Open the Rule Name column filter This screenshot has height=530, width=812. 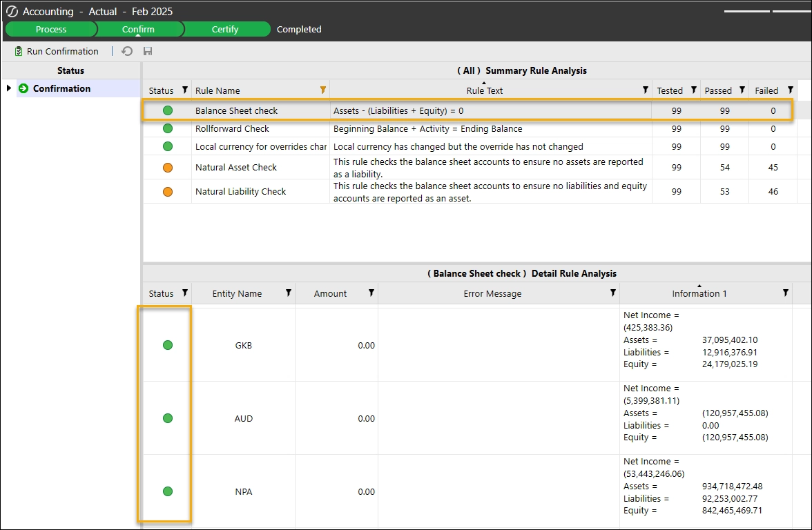[x=322, y=90]
